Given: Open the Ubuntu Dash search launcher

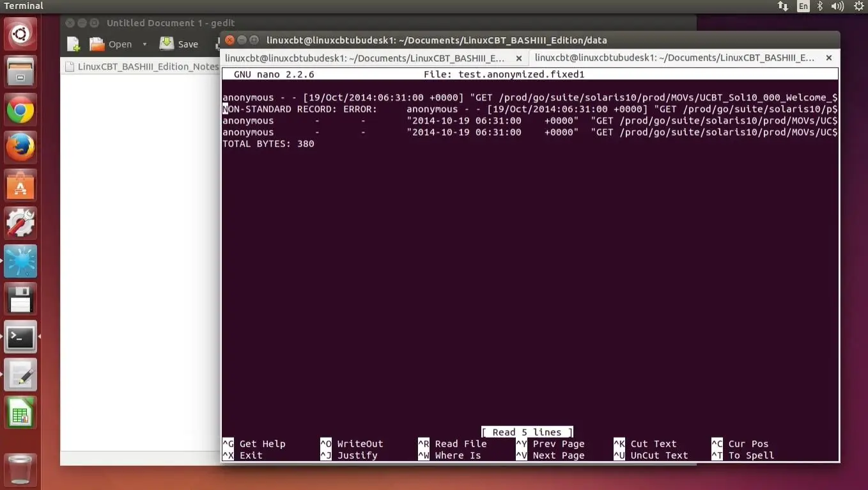Looking at the screenshot, I should pyautogui.click(x=20, y=34).
